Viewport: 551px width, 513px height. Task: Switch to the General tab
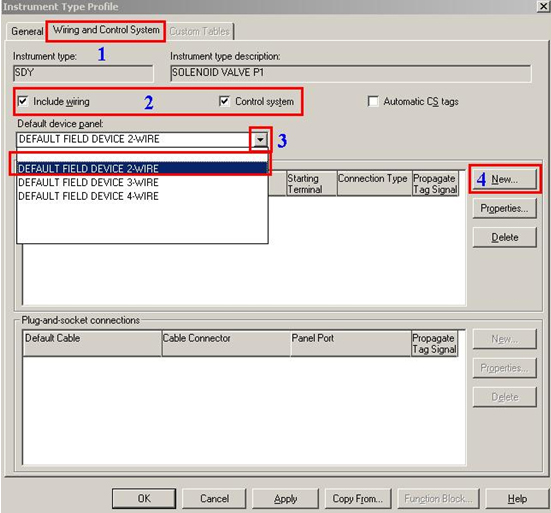(x=27, y=31)
